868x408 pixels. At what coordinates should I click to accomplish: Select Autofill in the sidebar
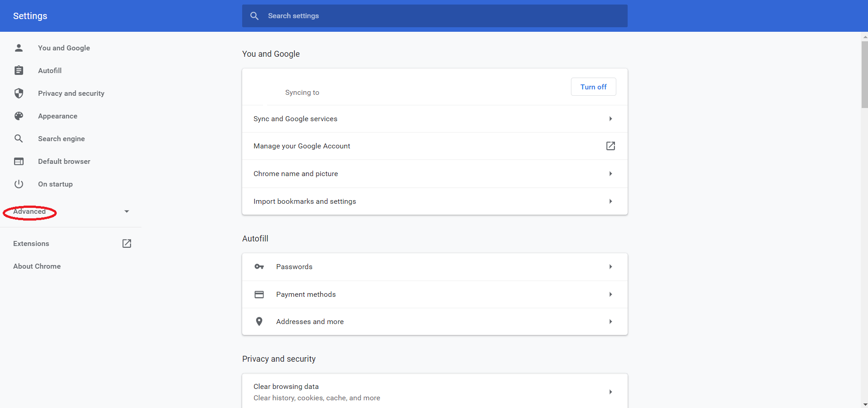[50, 70]
